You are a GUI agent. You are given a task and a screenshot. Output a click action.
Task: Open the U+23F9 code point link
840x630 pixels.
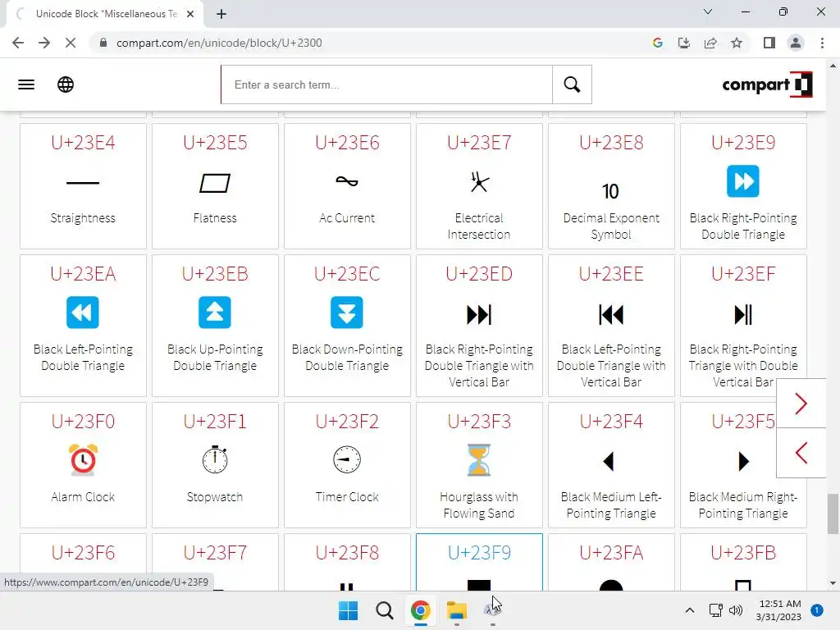[x=479, y=552]
